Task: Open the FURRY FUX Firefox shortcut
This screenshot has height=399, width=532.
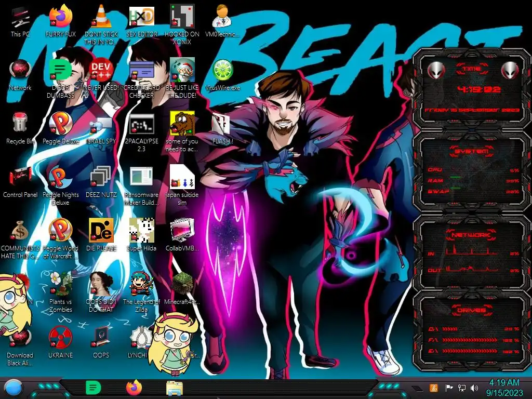Action: click(x=61, y=16)
